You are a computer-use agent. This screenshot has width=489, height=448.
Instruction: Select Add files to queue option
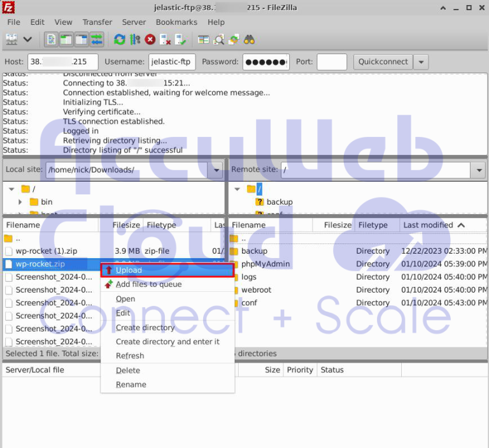(x=148, y=284)
